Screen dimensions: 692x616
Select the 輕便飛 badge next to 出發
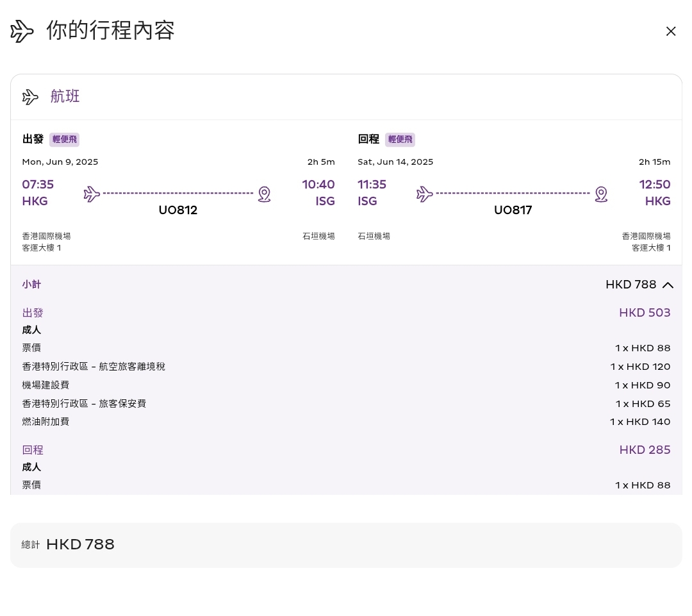(x=64, y=139)
